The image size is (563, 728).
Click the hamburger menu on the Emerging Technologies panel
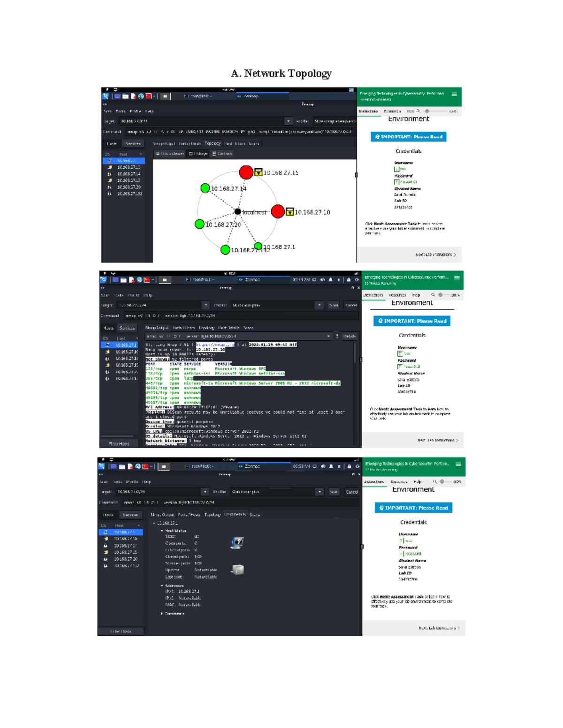[455, 93]
